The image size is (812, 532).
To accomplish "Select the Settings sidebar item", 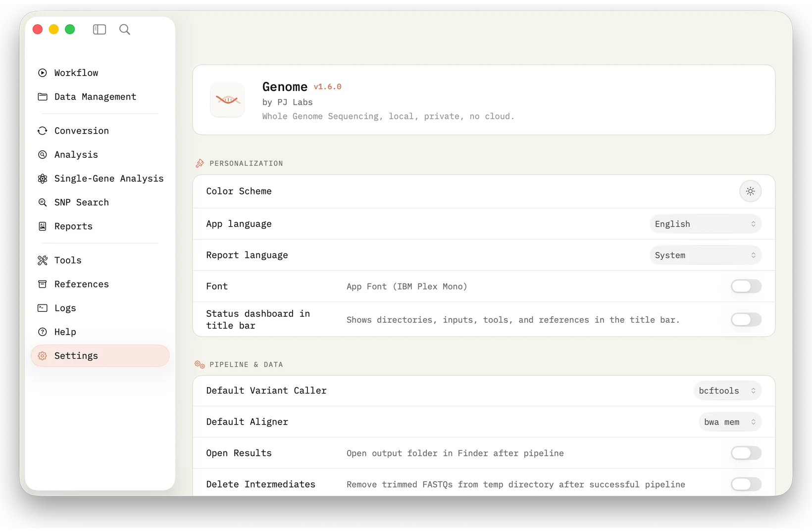I will [x=100, y=356].
